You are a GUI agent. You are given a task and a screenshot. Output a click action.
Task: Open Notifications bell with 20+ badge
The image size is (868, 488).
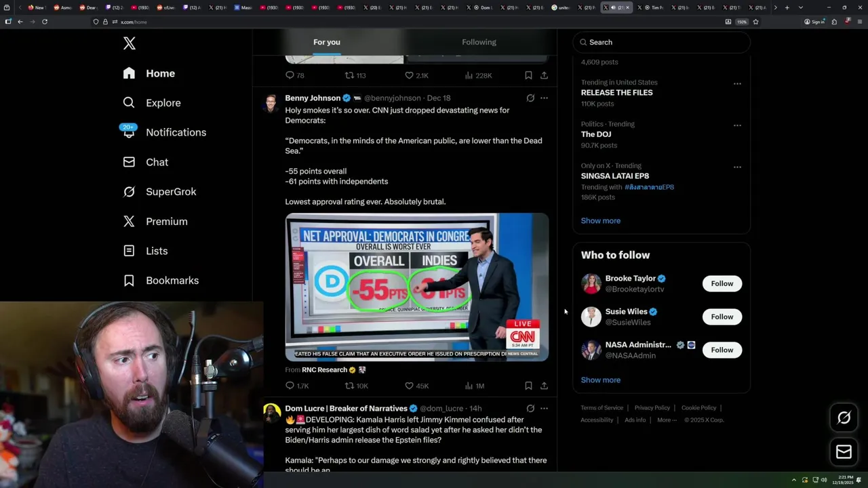pos(164,132)
